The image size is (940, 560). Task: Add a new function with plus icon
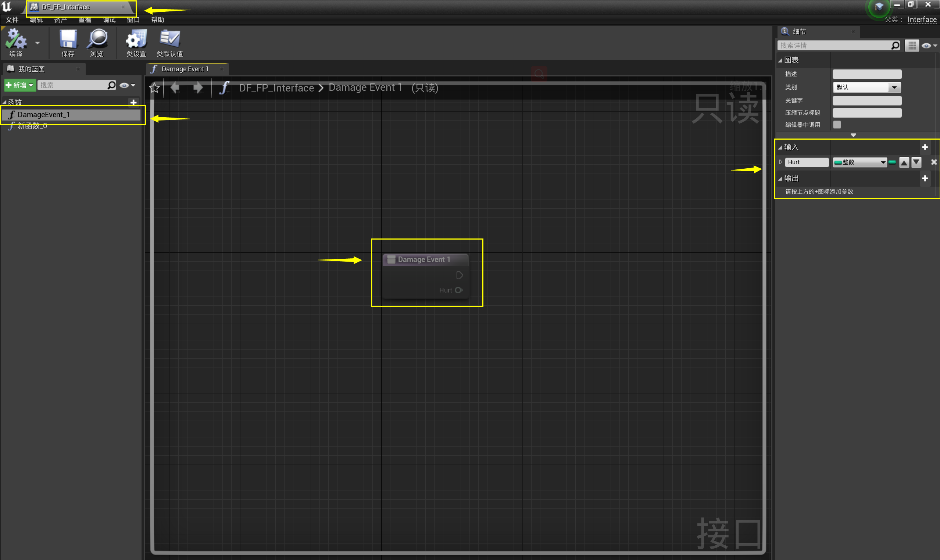point(133,102)
